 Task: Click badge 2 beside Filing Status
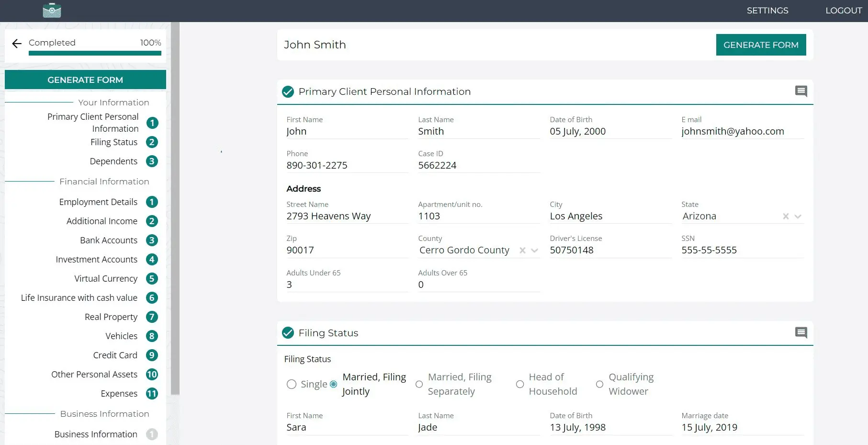(x=152, y=142)
